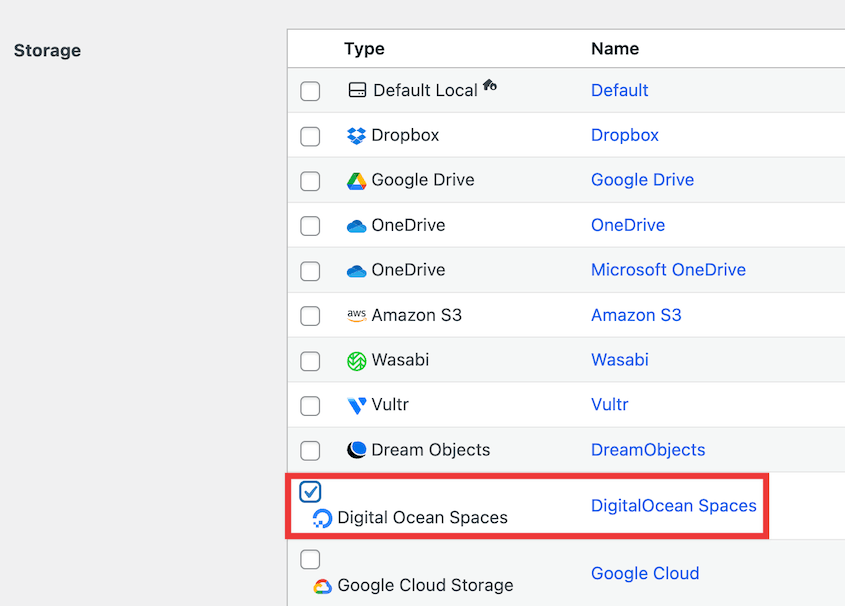Open the Google Cloud link
Viewport: 845px width, 606px height.
(645, 573)
